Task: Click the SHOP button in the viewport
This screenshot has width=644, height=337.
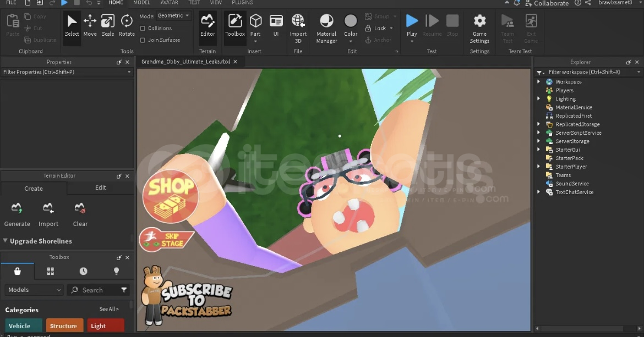Action: [x=171, y=196]
